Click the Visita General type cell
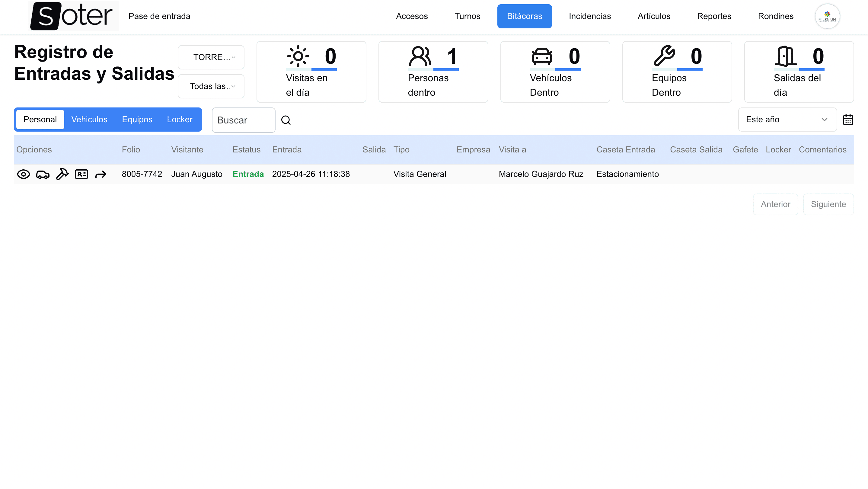Screen dimensions: 868x489 pos(420,174)
